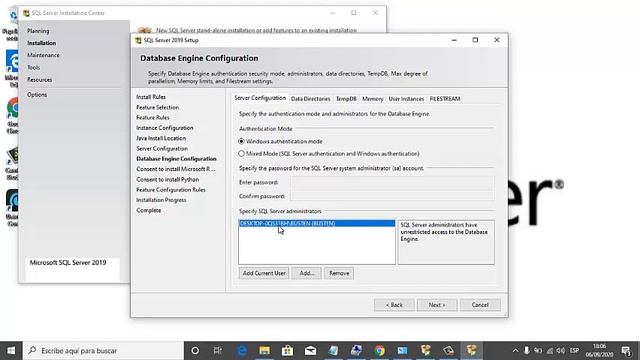Click Consent to install Python step
The height and width of the screenshot is (360, 640).
pos(168,180)
